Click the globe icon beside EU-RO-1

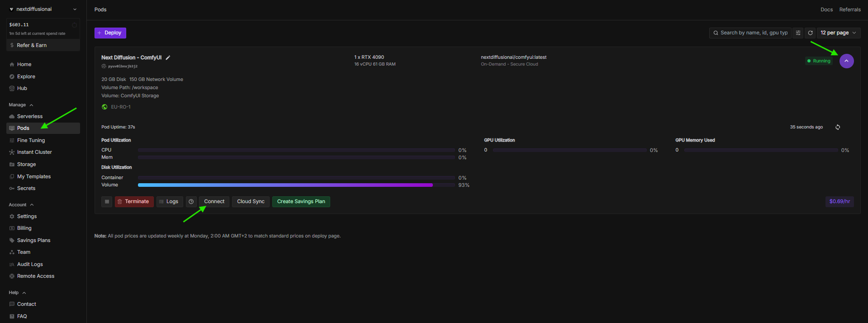[104, 107]
